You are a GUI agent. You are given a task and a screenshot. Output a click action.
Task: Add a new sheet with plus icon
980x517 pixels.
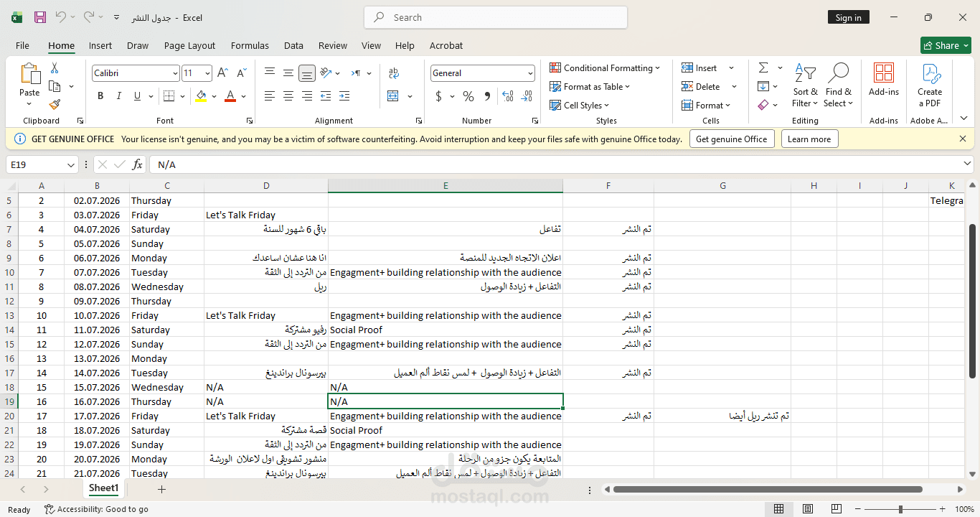pyautogui.click(x=161, y=489)
